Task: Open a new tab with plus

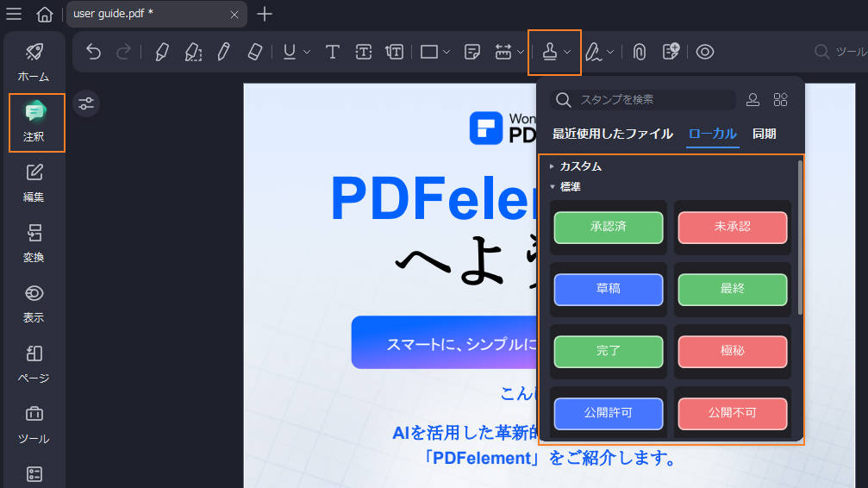Action: click(265, 14)
